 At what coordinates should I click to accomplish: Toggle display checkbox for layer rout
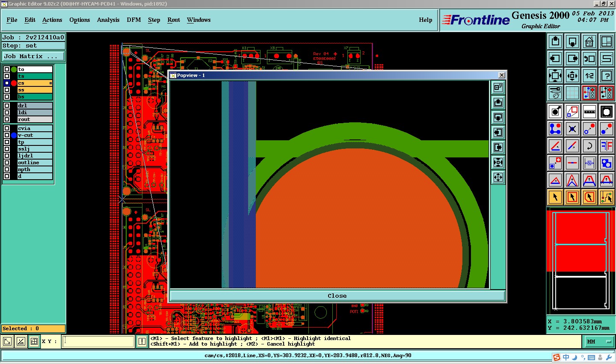pos(7,119)
